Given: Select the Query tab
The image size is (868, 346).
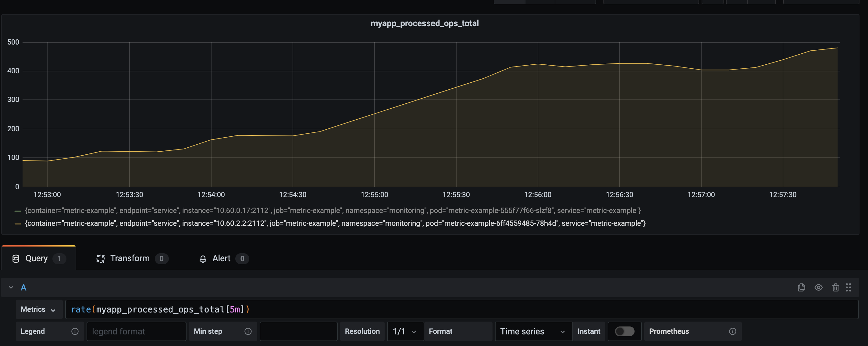Looking at the screenshot, I should [x=36, y=258].
